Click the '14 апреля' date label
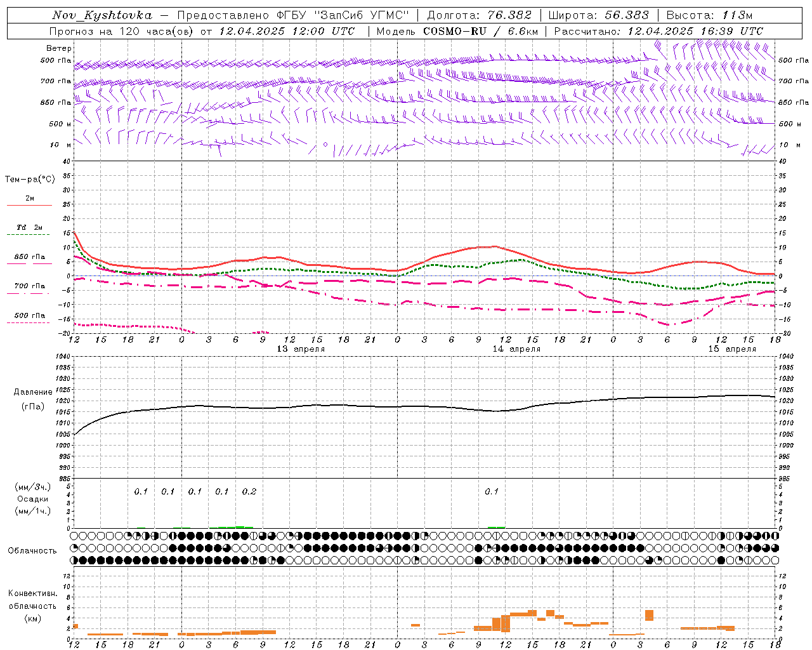This screenshot has width=812, height=650. (x=516, y=349)
